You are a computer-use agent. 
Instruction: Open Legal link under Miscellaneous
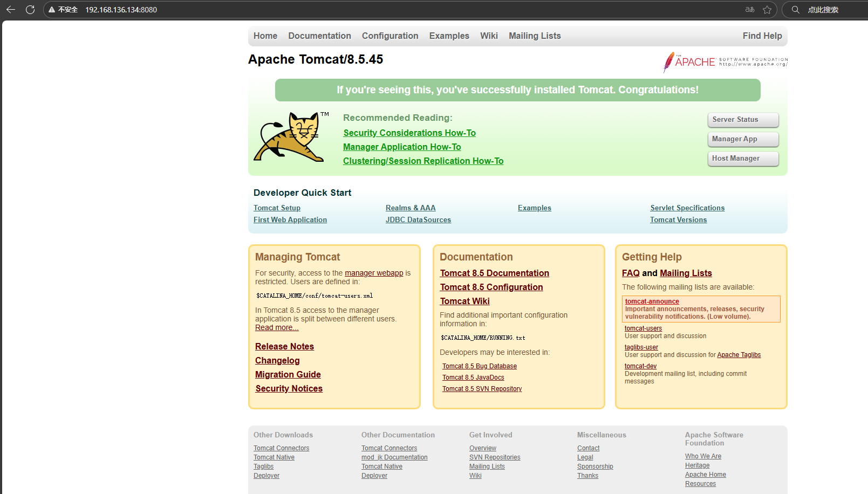[x=585, y=457]
